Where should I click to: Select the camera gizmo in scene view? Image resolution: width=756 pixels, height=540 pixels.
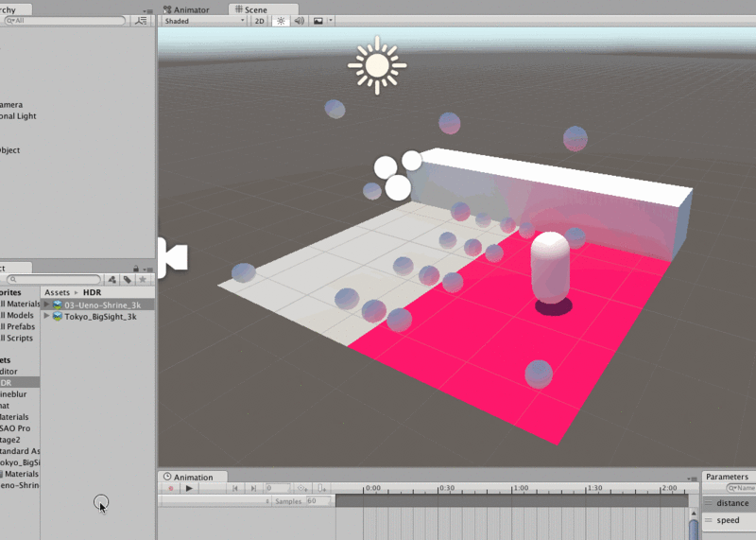click(x=173, y=257)
